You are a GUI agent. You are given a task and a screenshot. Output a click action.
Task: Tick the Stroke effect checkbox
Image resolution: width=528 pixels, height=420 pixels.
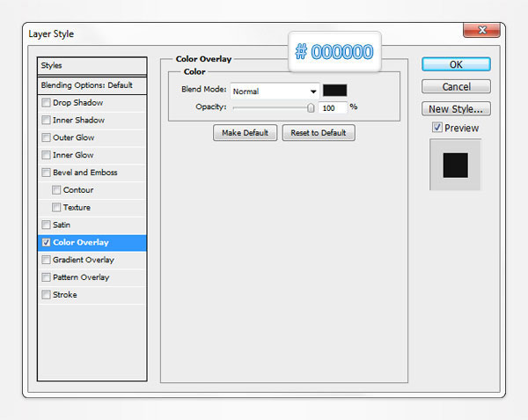tap(46, 295)
